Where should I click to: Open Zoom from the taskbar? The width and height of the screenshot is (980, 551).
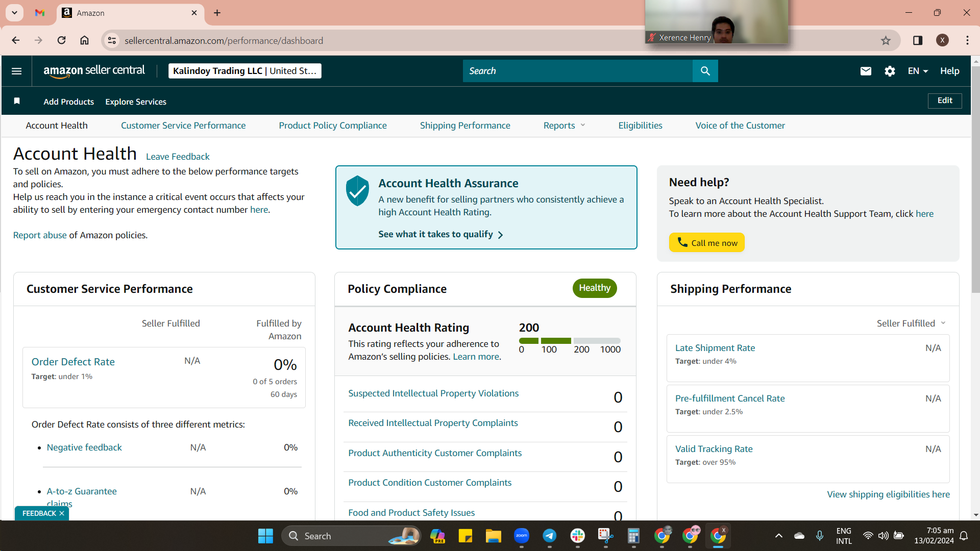521,536
